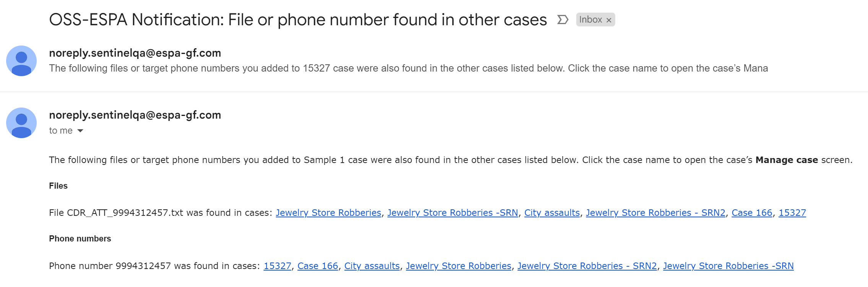Open Jewelry Store Robberies link under Phone numbers

[458, 266]
